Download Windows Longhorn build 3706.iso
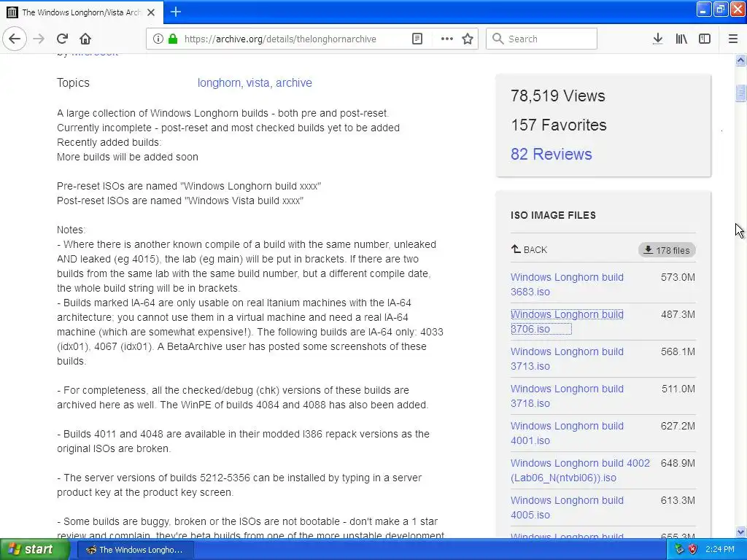The width and height of the screenshot is (747, 560). 567,322
